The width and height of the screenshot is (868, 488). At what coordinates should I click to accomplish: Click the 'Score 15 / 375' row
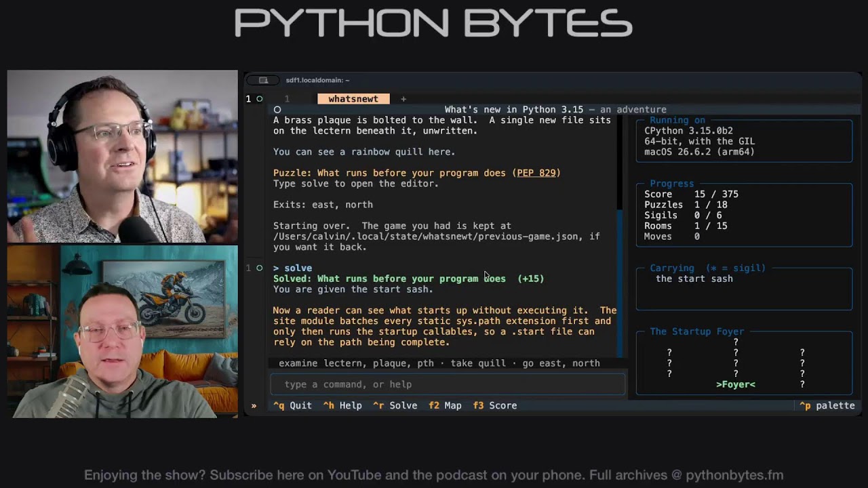[691, 194]
